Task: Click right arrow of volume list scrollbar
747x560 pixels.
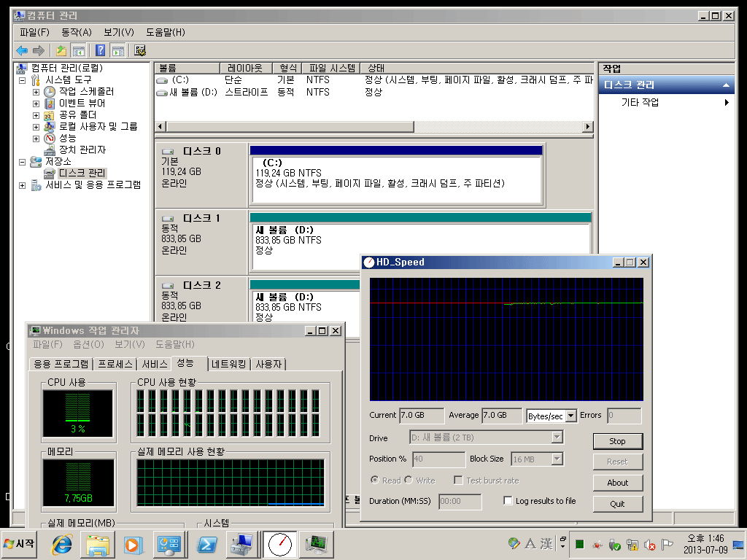Action: [x=588, y=127]
